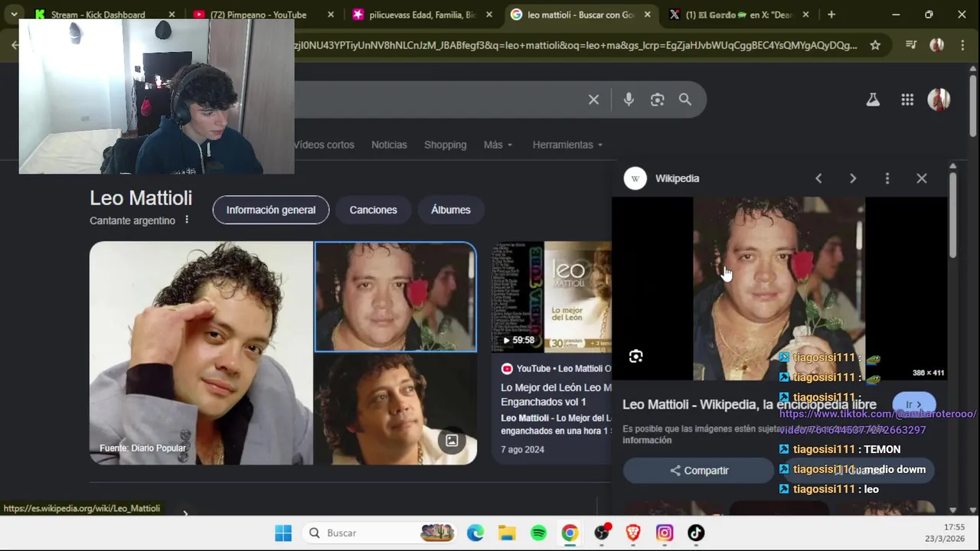Open TikTok from taskbar

tap(696, 533)
